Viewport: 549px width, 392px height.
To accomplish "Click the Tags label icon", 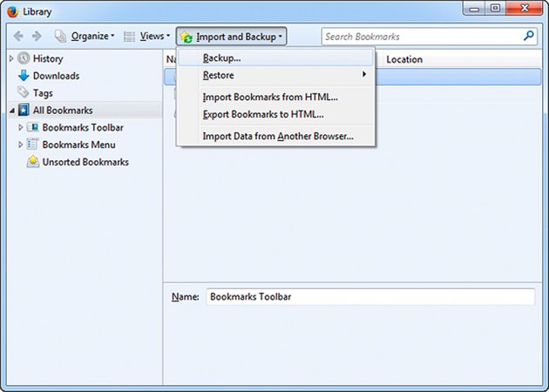I will (24, 92).
